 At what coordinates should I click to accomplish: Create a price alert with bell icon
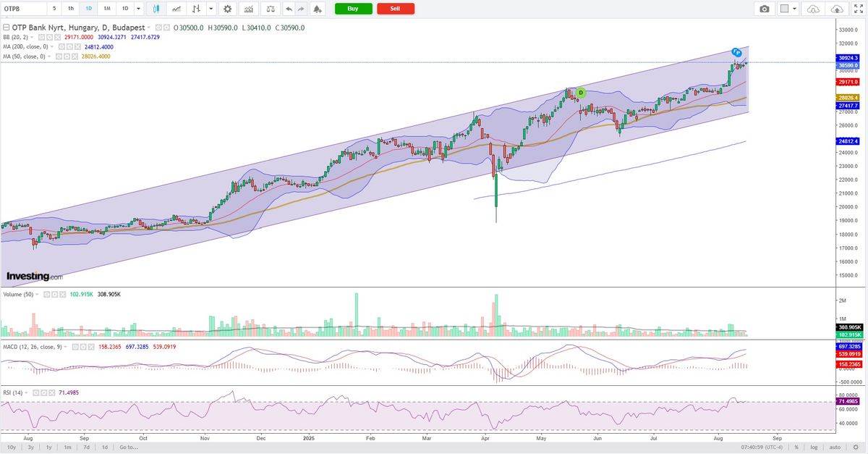318,9
